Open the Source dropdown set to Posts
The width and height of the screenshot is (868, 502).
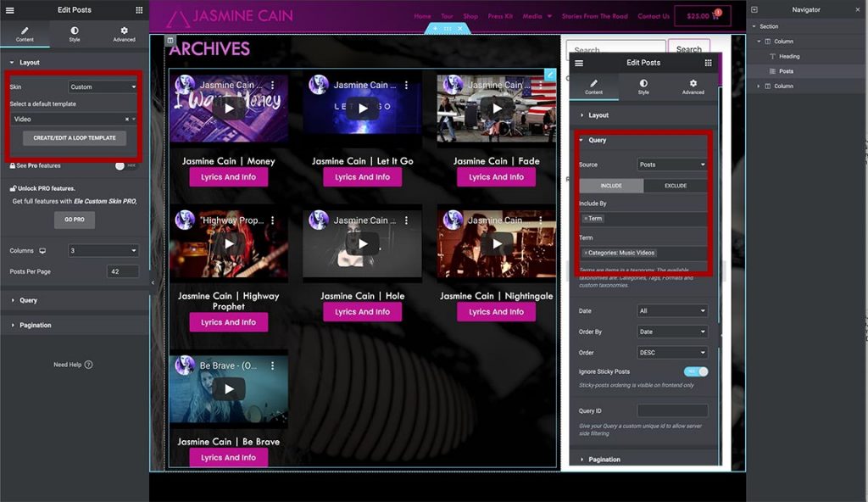672,165
